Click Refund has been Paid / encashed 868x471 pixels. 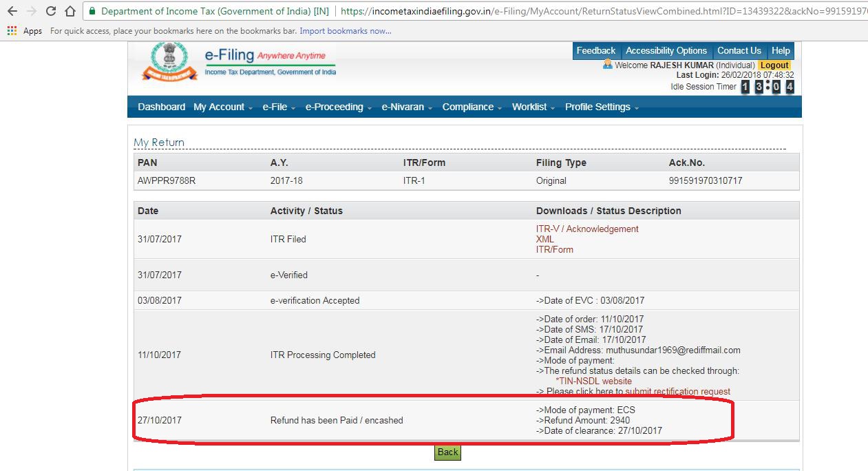[337, 420]
